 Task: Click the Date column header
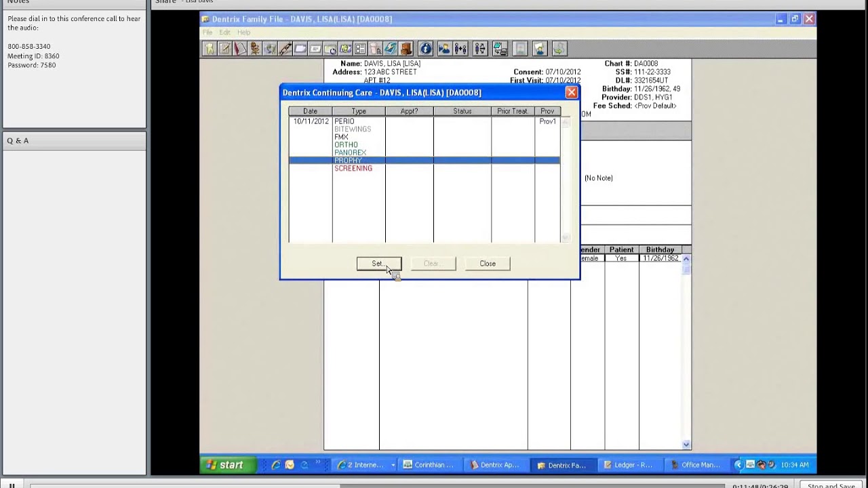[311, 111]
